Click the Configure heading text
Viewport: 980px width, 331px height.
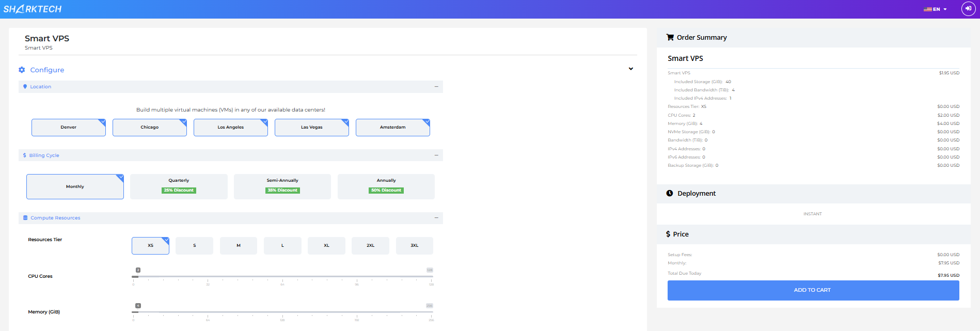47,70
